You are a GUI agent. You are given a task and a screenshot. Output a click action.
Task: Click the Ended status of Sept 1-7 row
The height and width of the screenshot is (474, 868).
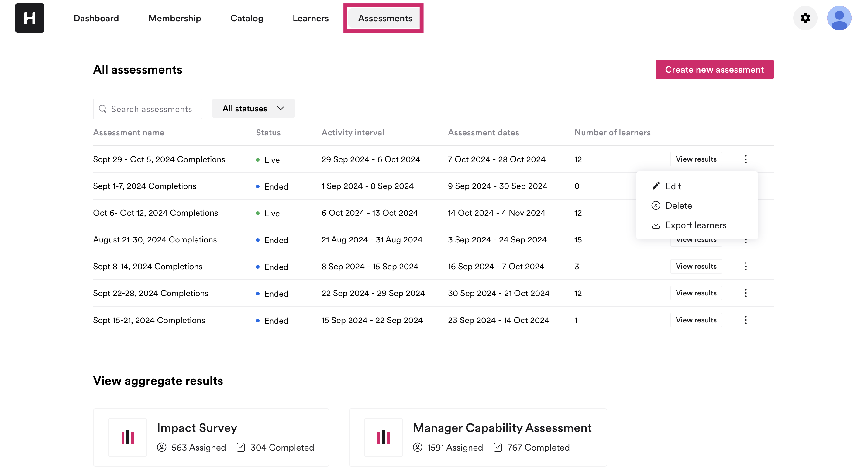pyautogui.click(x=272, y=186)
